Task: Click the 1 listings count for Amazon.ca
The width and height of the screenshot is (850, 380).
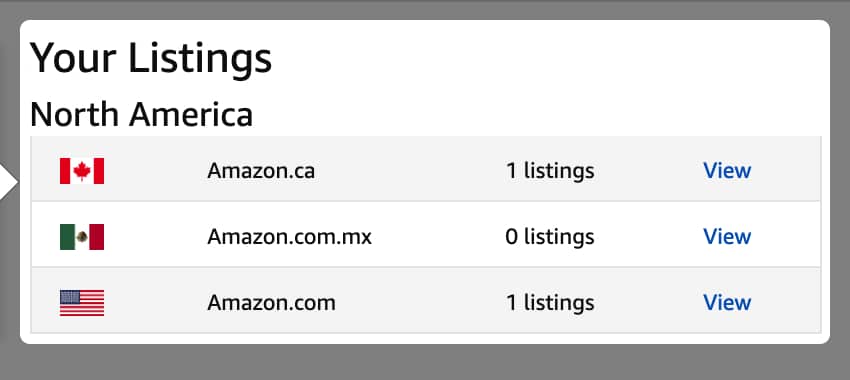Action: pos(550,171)
